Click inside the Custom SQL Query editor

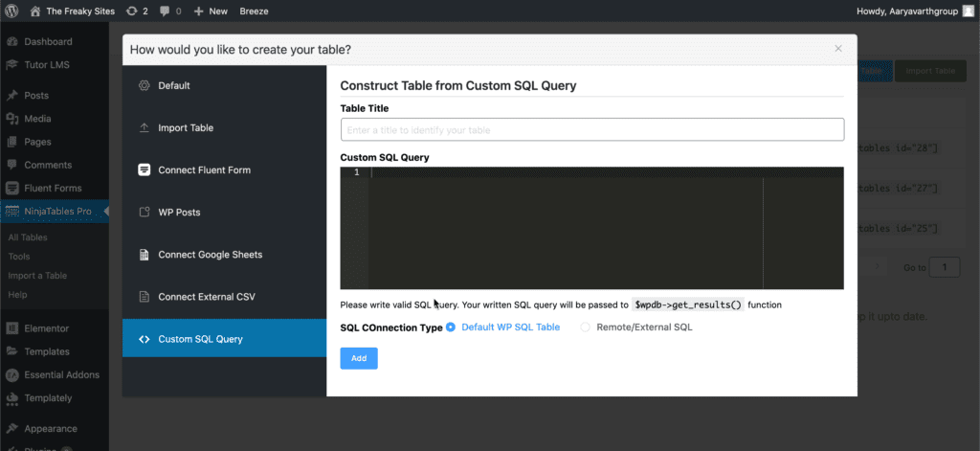coord(591,228)
